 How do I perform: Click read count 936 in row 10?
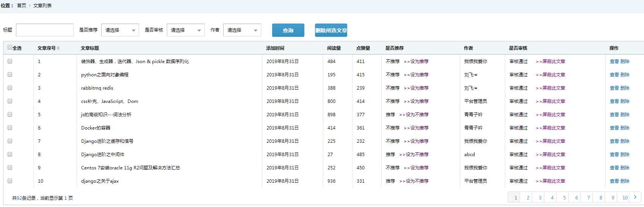tap(332, 181)
